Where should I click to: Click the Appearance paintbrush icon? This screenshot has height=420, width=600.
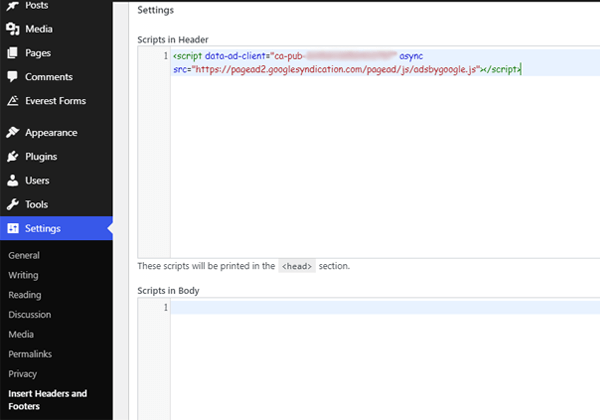click(x=13, y=132)
